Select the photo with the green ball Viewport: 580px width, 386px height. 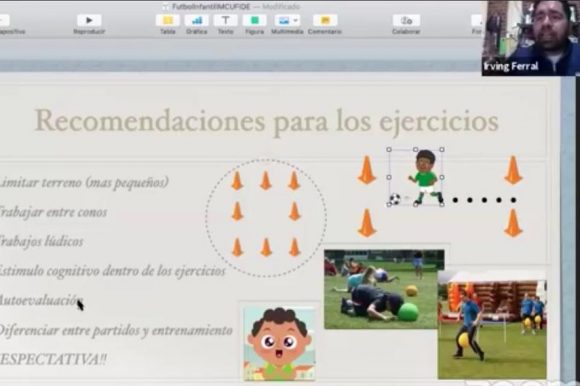click(384, 289)
